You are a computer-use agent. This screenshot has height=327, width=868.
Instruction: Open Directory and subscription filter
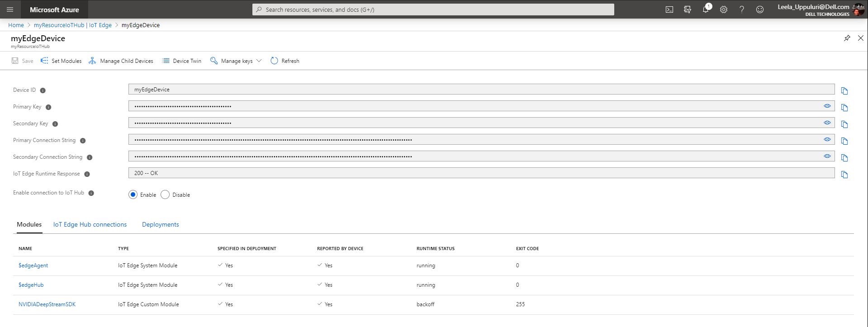[688, 9]
